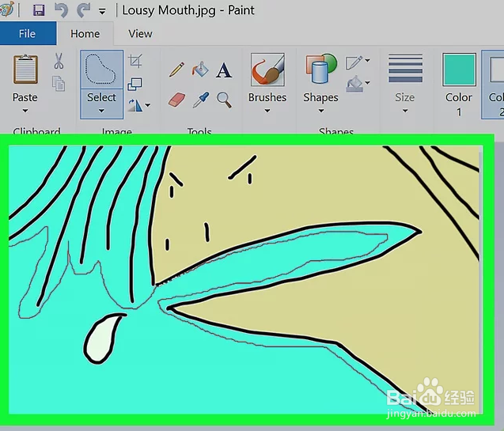
Task: Open the Shapes gallery icon
Action: coord(320,69)
